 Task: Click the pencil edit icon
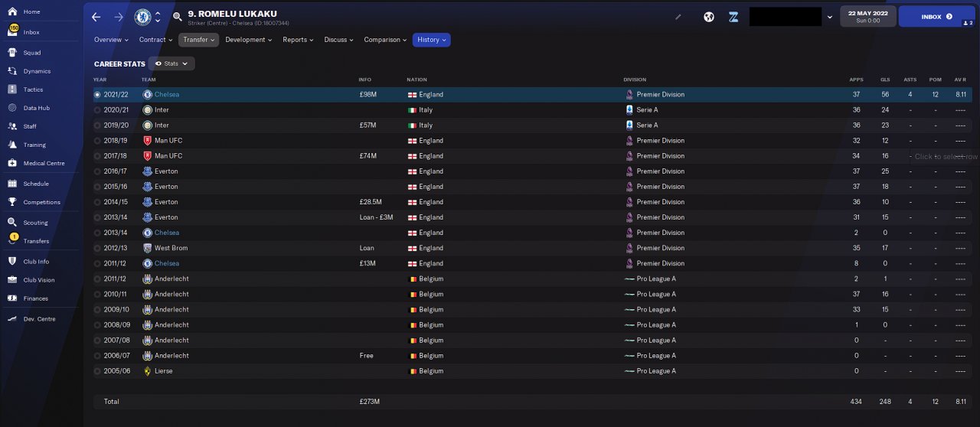point(678,17)
